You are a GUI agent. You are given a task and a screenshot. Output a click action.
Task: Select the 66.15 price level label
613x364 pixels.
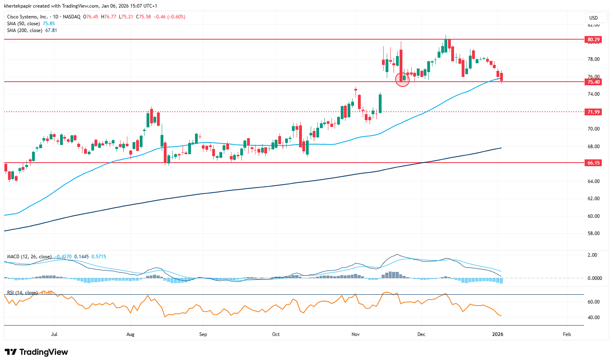pos(593,163)
